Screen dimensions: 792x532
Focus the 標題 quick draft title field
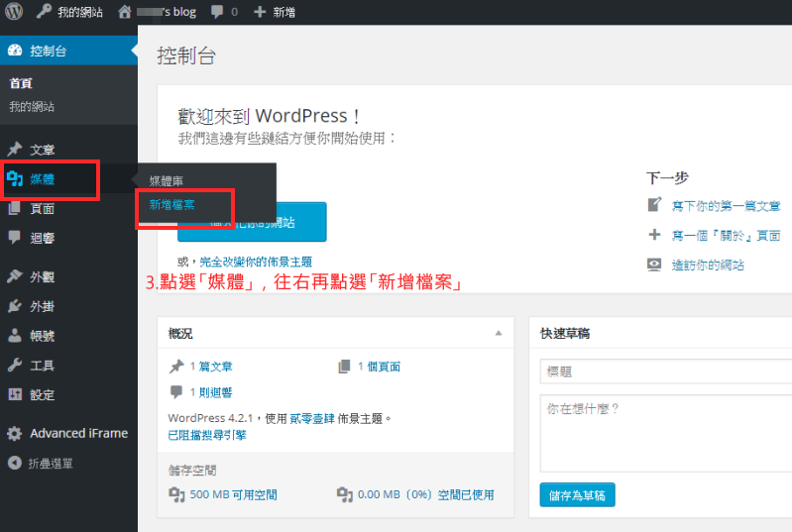tap(666, 372)
